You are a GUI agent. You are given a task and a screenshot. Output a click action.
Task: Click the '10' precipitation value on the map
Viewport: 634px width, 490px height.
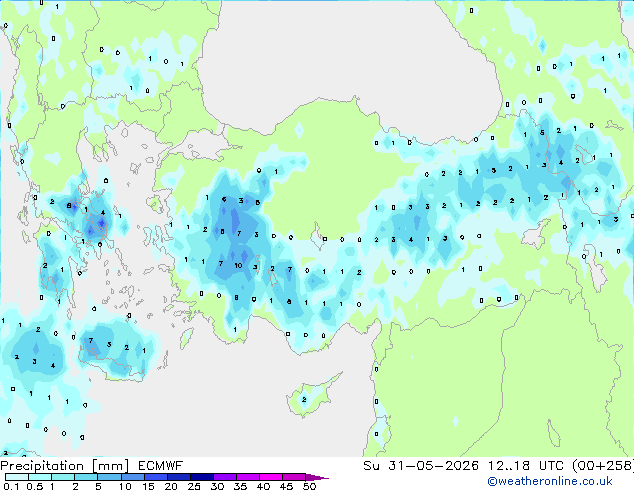(x=238, y=266)
